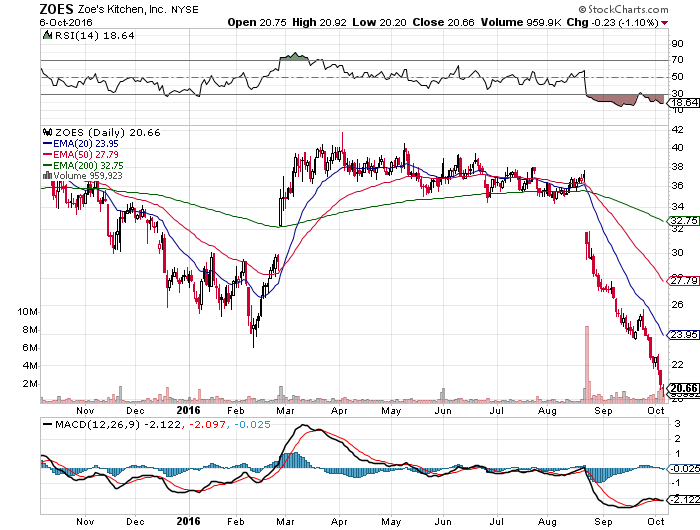Select the Volume 959.9K header value
Viewport: 700px width, 530px height.
(x=521, y=22)
